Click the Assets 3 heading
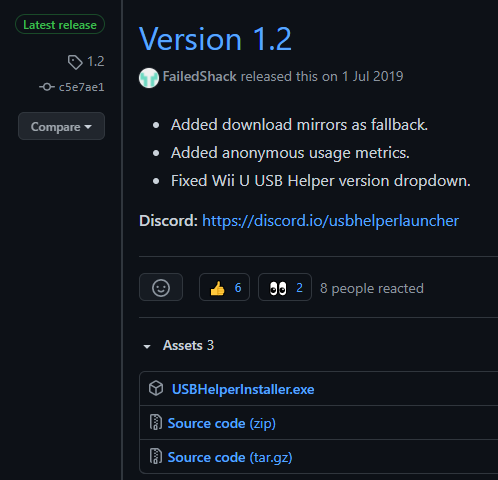Viewport: 498px width, 480px height. click(x=188, y=345)
